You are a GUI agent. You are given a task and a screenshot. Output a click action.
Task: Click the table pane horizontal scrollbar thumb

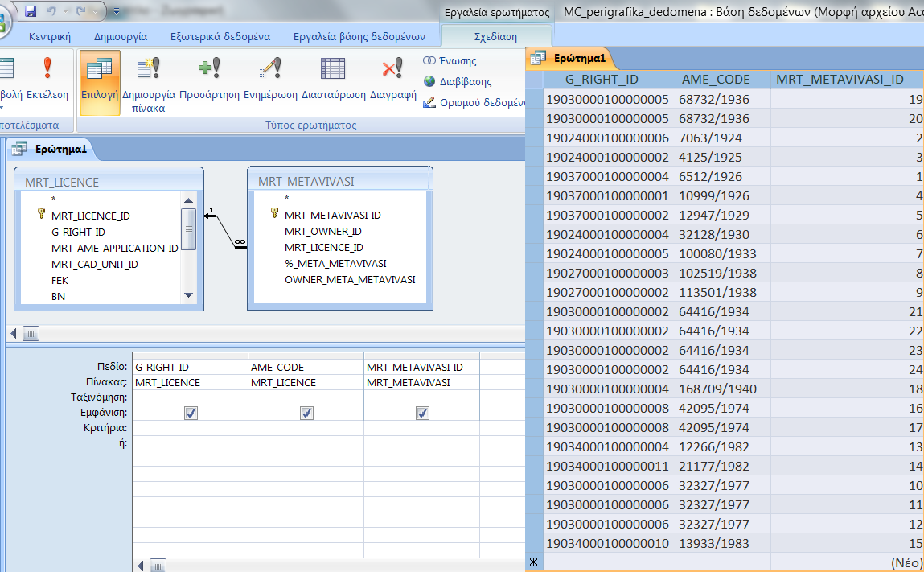point(31,334)
